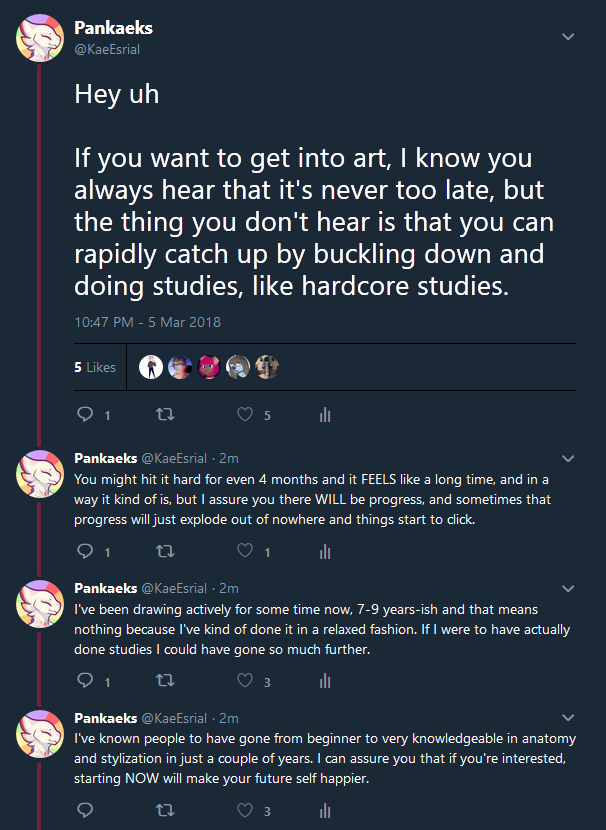Click Pankaeks' large profile avatar
This screenshot has height=830, width=606.
[x=40, y=38]
